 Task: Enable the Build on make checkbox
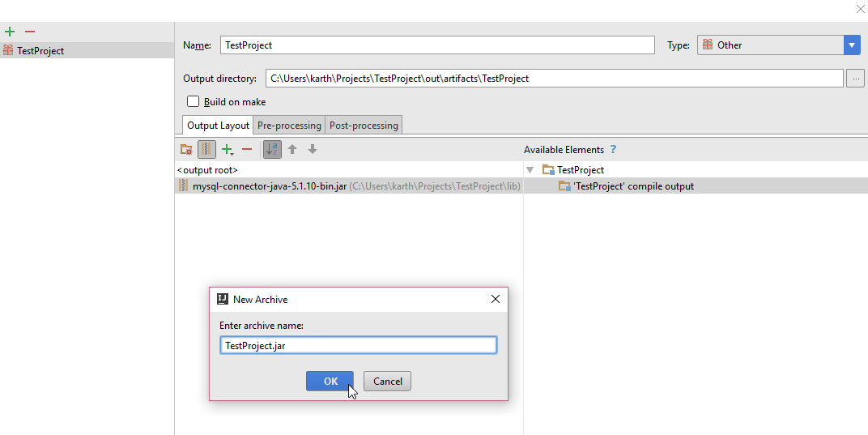click(193, 101)
